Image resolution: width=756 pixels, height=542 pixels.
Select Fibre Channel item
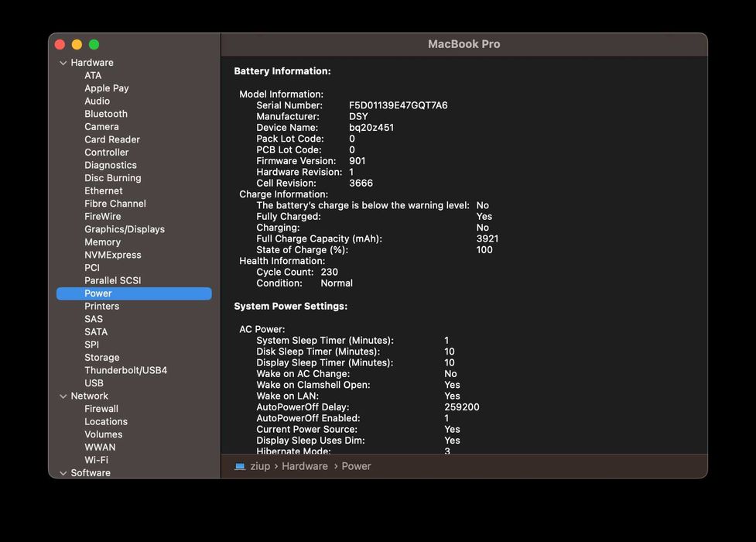pyautogui.click(x=115, y=204)
